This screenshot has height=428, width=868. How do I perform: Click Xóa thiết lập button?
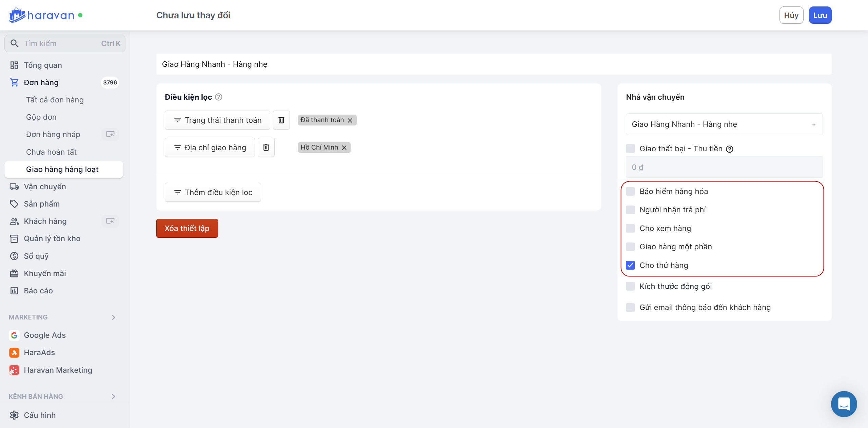(187, 228)
